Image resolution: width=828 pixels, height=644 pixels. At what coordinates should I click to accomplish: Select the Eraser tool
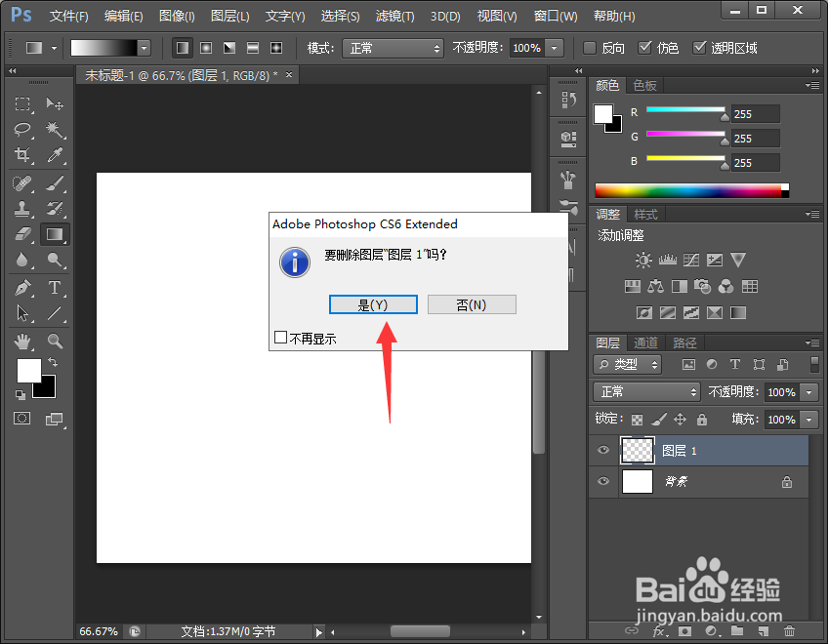[x=22, y=234]
